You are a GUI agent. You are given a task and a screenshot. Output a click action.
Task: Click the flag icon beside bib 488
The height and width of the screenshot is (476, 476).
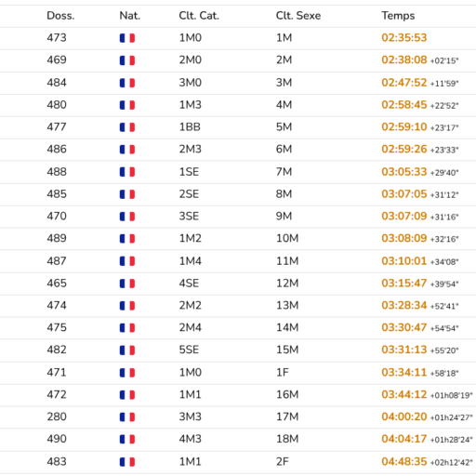click(127, 172)
